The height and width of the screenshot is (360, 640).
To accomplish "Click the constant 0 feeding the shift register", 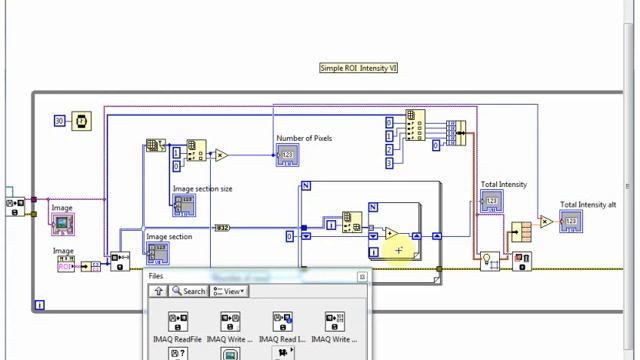I will pyautogui.click(x=290, y=236).
